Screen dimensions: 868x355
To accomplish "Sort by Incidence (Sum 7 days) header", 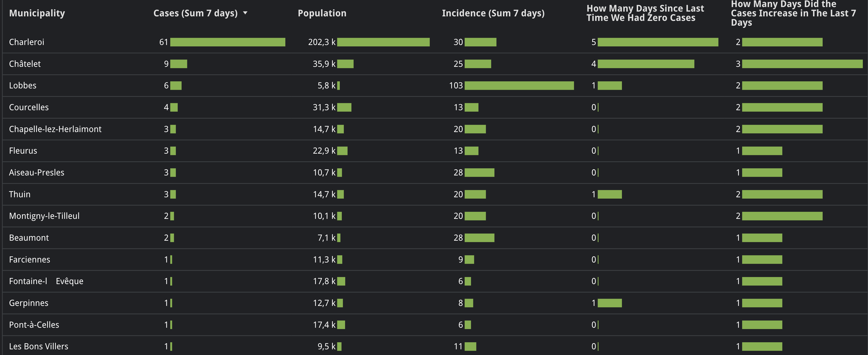I will 493,13.
